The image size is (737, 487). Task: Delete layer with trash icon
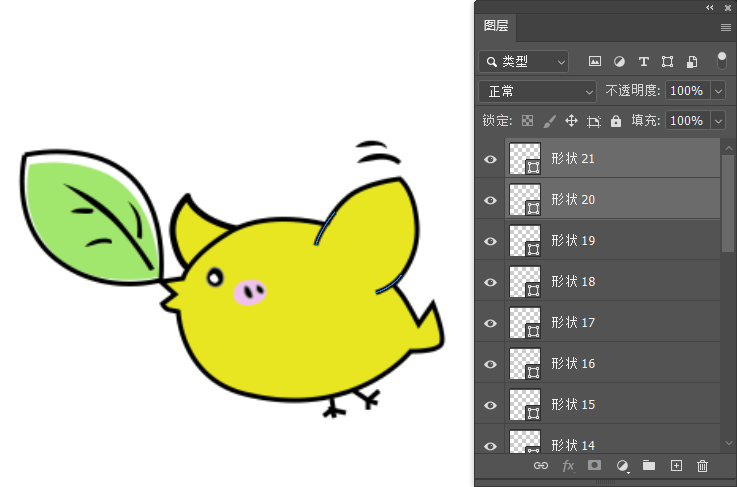(702, 466)
